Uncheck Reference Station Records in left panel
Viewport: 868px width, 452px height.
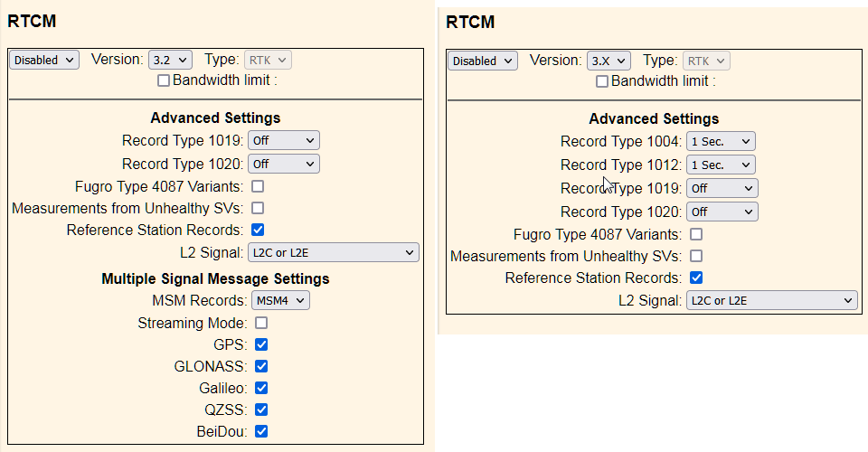pyautogui.click(x=258, y=230)
